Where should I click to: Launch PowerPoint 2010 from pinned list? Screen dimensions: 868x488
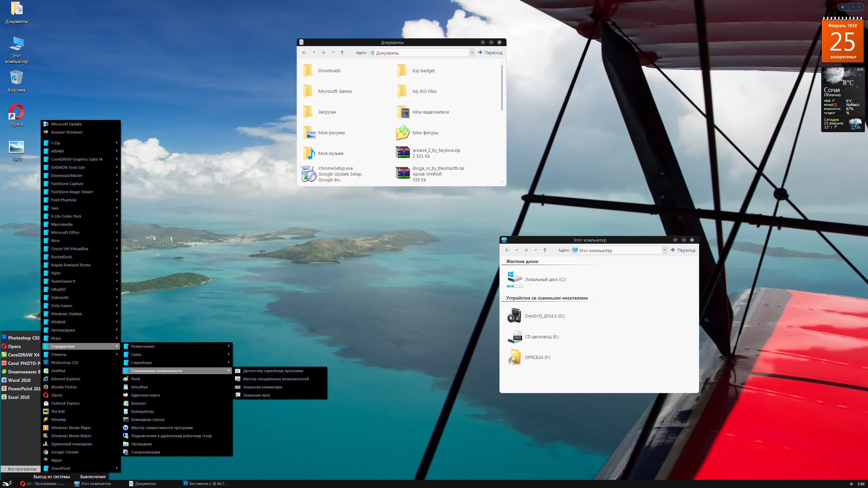[x=21, y=389]
